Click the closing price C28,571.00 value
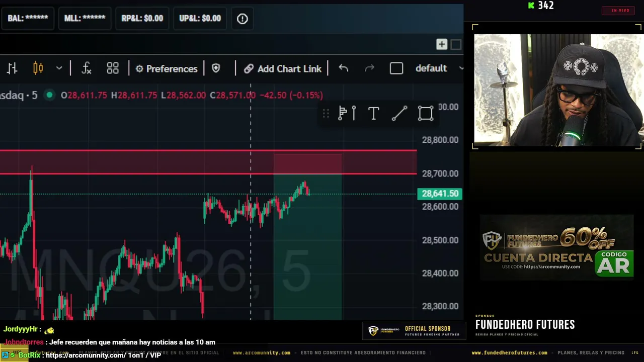This screenshot has width=644, height=362. (x=233, y=95)
